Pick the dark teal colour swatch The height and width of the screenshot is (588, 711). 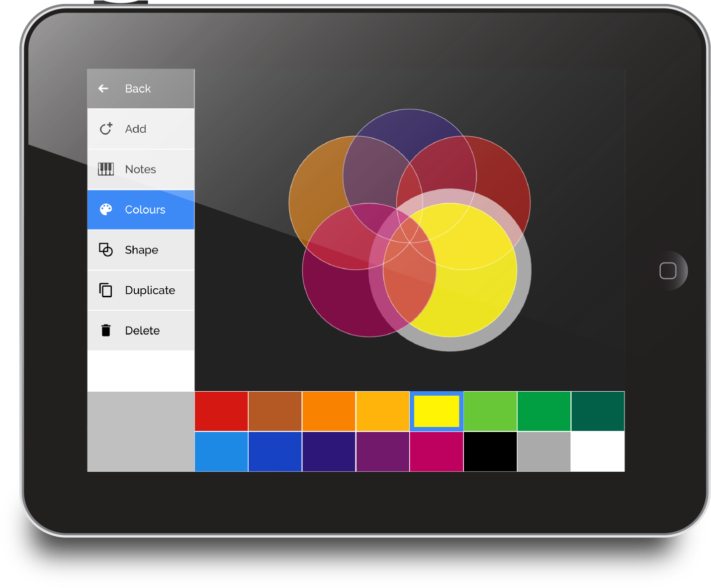(x=598, y=411)
